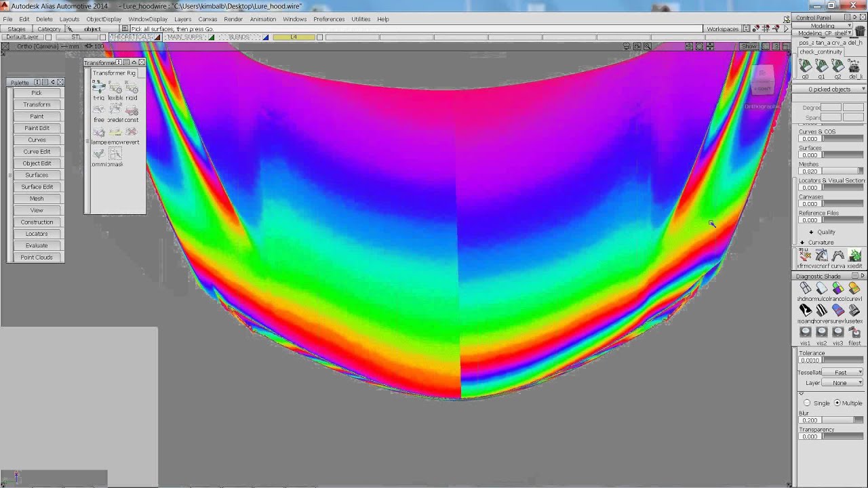Open the Layer dropdown set to None

coord(842,383)
